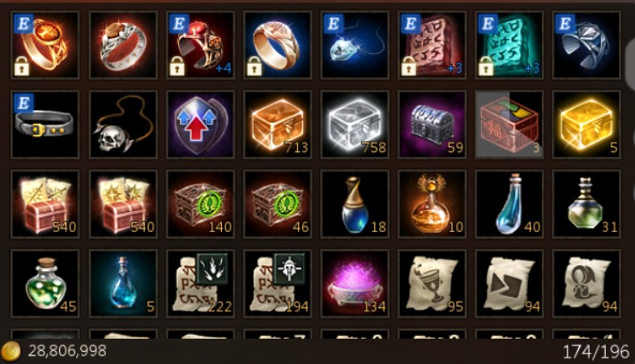Select the helmet scroll with 194 count

pyautogui.click(x=277, y=283)
